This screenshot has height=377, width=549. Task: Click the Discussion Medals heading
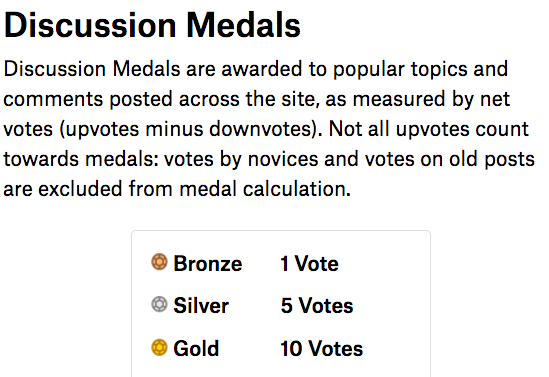[152, 25]
